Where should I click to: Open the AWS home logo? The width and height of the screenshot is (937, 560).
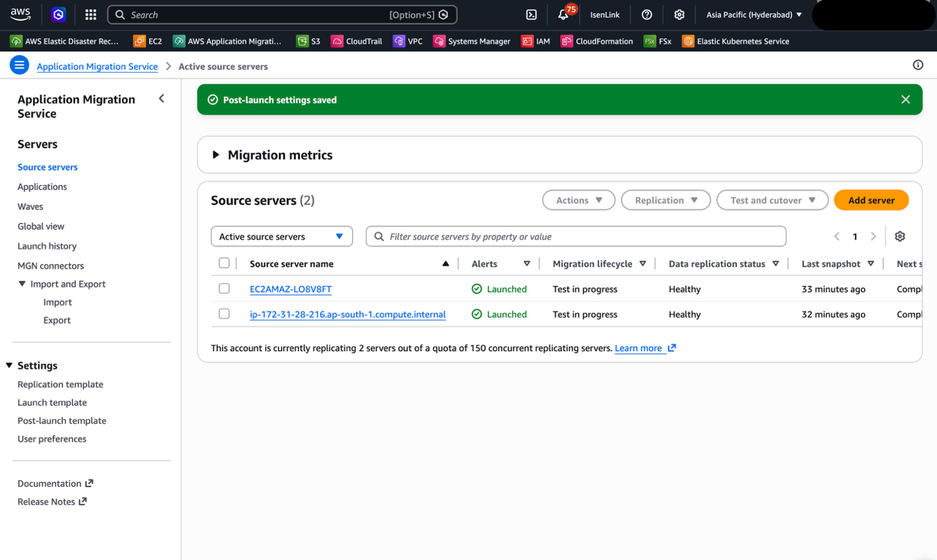tap(20, 14)
